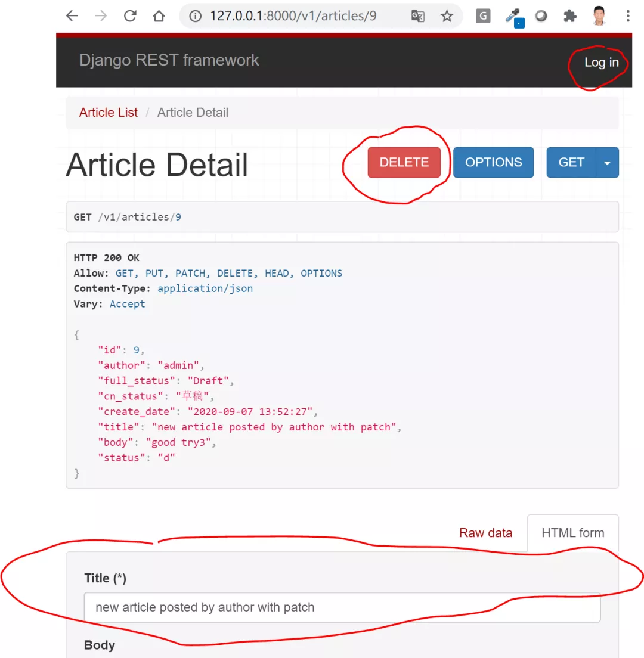Viewport: 644px width, 658px height.
Task: Open the Chrome profile avatar
Action: [599, 16]
